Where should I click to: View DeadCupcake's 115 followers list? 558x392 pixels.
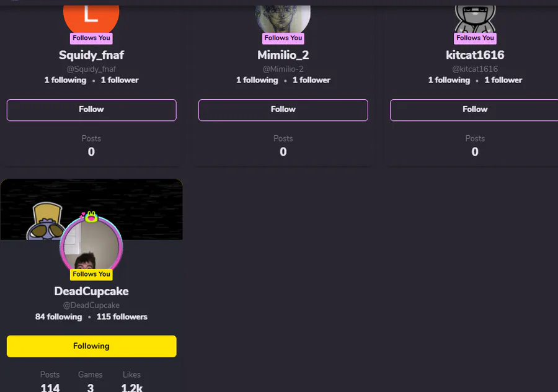122,317
